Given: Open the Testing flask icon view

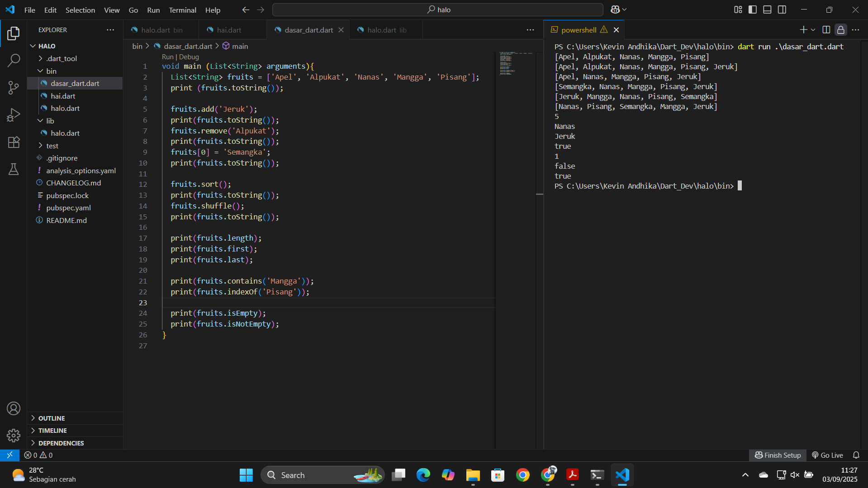Looking at the screenshot, I should (x=14, y=169).
